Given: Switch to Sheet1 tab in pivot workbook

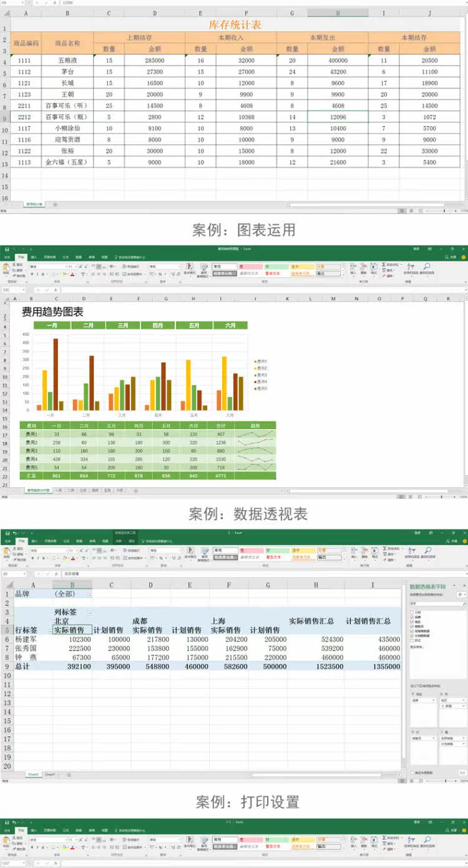Looking at the screenshot, I should 49,774.
